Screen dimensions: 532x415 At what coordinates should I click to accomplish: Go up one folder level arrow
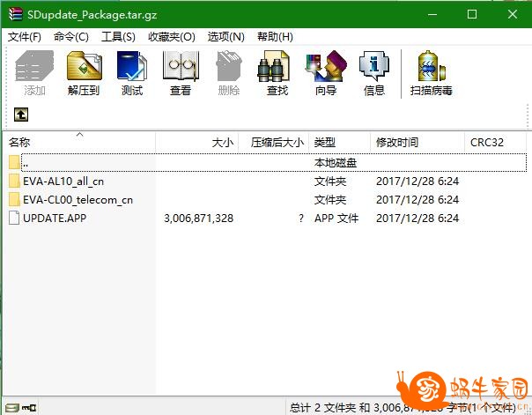click(x=21, y=115)
